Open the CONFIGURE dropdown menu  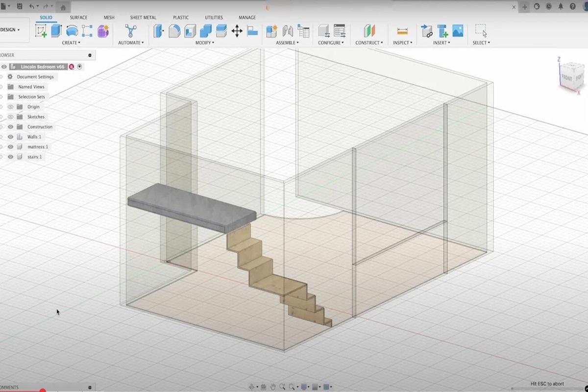tap(331, 43)
